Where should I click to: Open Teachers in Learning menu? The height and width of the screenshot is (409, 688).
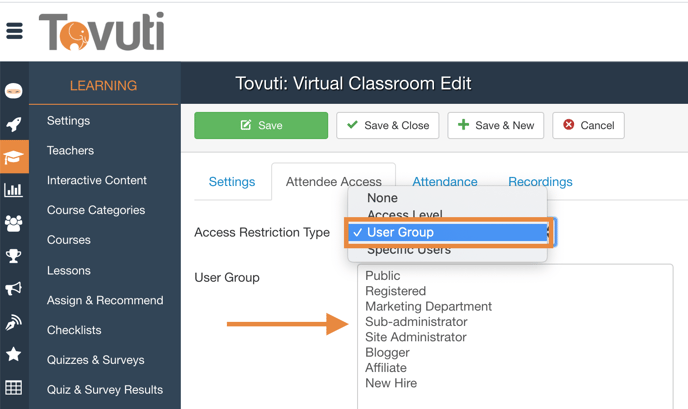[70, 151]
